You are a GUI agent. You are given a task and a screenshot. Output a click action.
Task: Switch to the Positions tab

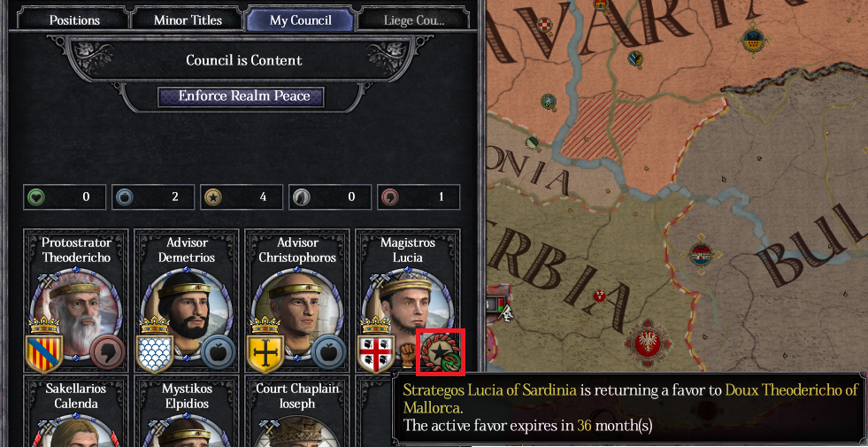(74, 20)
